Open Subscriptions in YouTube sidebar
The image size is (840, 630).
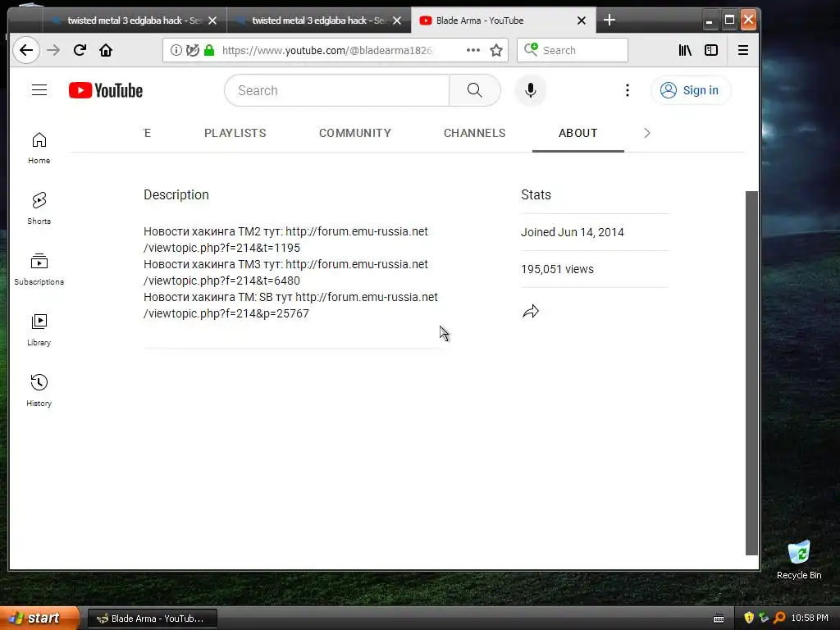click(39, 269)
